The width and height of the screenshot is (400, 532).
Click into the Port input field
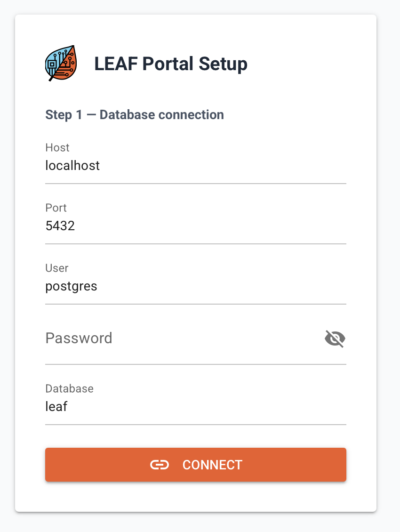tap(195, 226)
